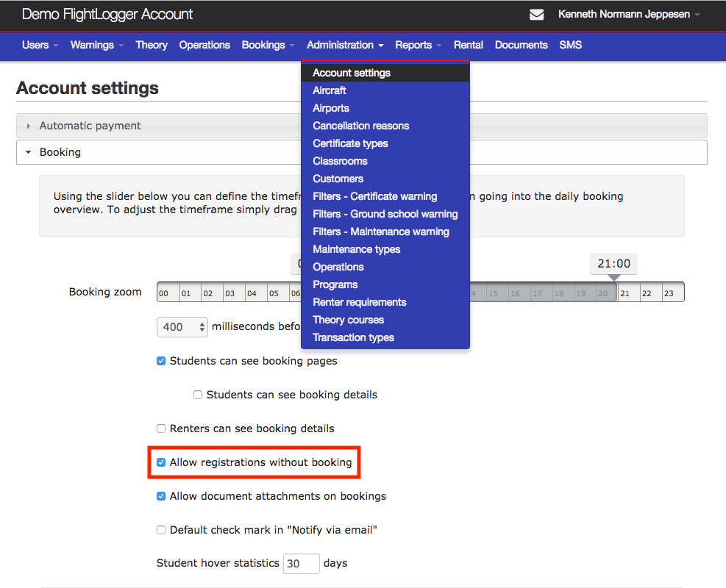Collapse the Administration dropdown menu
The image size is (726, 588).
345,45
